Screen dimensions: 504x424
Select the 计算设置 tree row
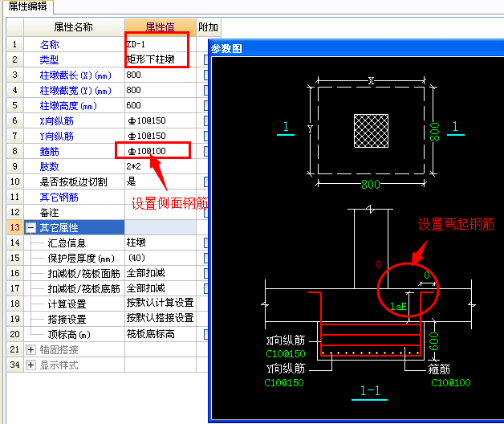click(67, 304)
